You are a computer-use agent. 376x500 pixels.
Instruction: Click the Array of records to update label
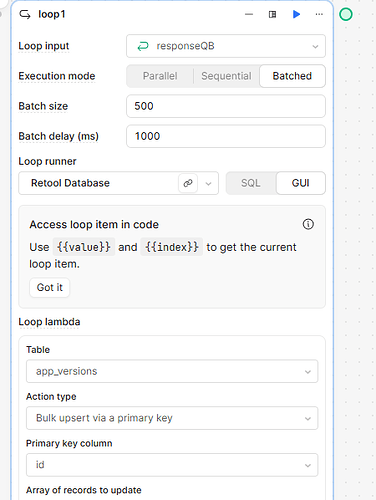pyautogui.click(x=84, y=490)
